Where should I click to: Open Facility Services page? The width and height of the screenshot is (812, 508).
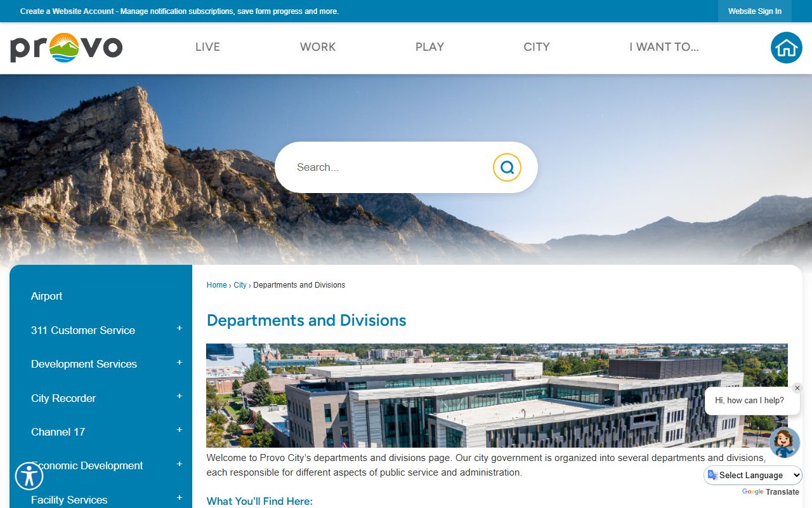coord(69,500)
